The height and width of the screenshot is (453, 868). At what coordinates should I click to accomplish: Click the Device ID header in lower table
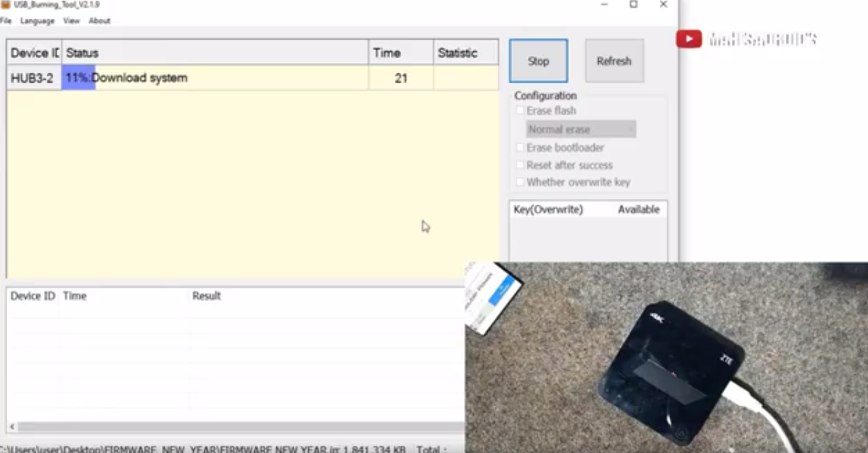[33, 296]
